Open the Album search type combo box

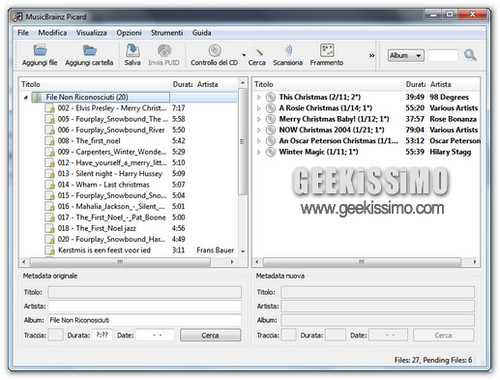[x=406, y=55]
